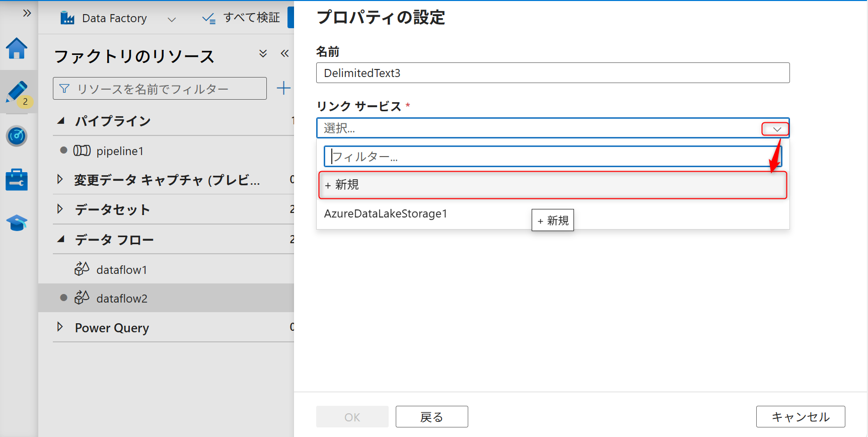The width and height of the screenshot is (868, 437).
Task: Click the resource name filter field
Action: click(x=160, y=89)
